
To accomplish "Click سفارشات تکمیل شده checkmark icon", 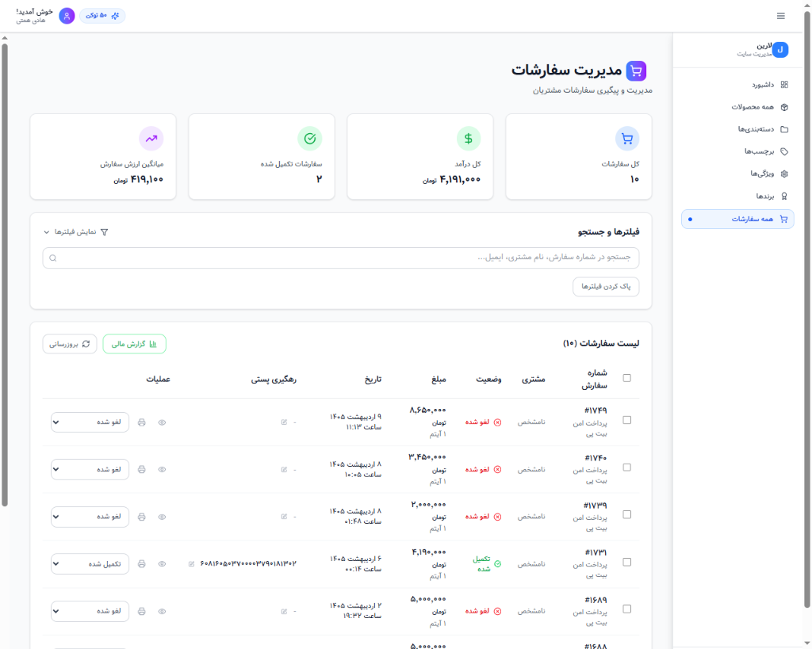I will [310, 139].
